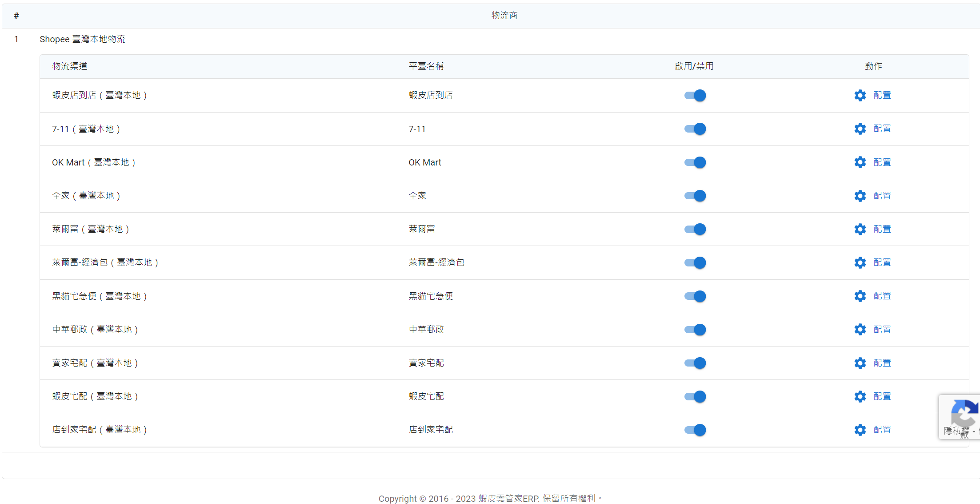The width and height of the screenshot is (980, 504).
Task: Open 配置 link for 蝦皮店到店
Action: 882,95
